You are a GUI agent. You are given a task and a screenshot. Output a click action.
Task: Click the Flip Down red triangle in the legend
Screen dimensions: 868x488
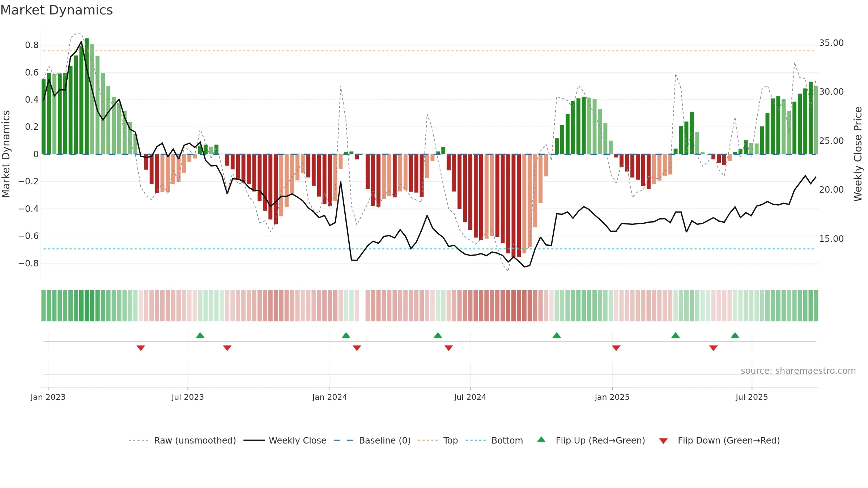point(663,441)
